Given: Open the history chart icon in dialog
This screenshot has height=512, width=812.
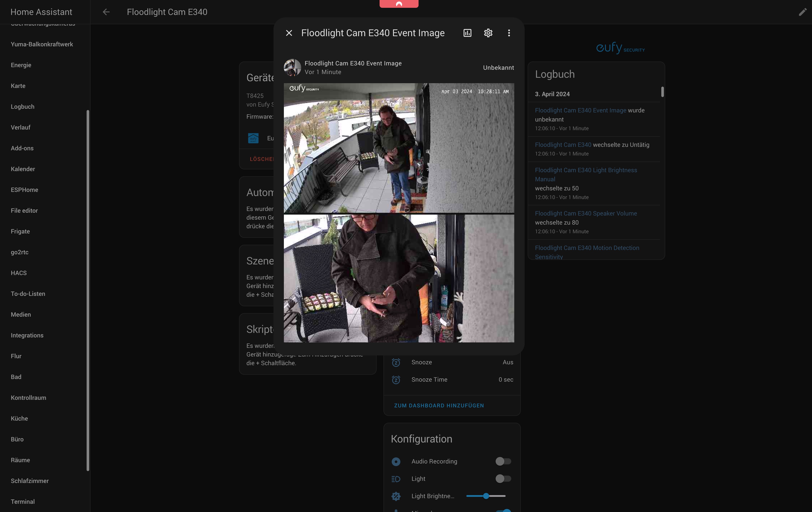Looking at the screenshot, I should point(467,33).
